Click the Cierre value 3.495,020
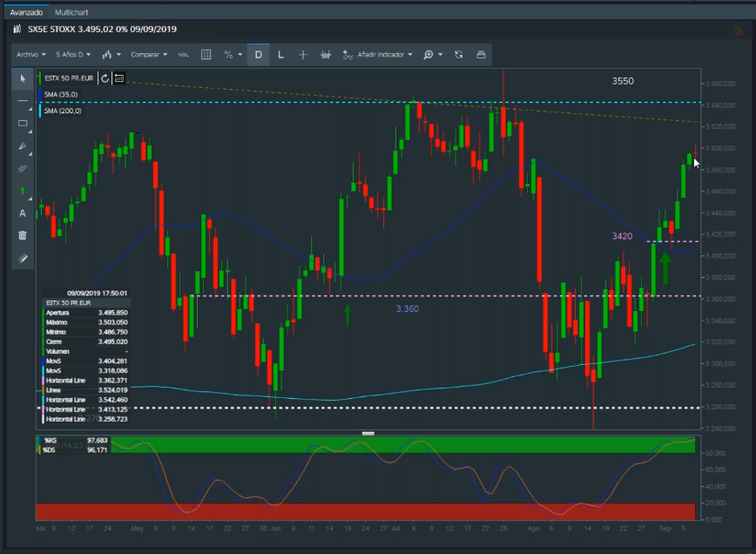This screenshot has height=554, width=756. click(x=113, y=341)
